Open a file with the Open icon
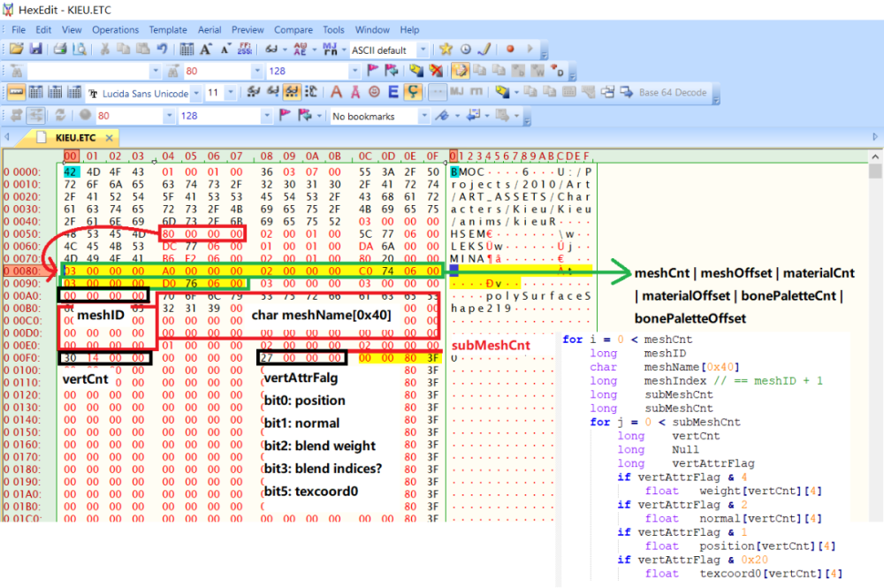The height and width of the screenshot is (588, 884). click(14, 50)
